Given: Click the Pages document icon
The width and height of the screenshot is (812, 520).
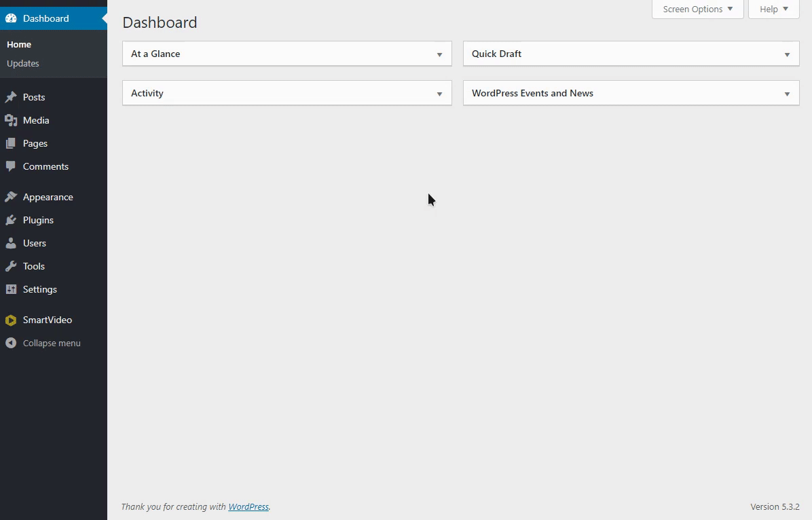Looking at the screenshot, I should point(11,143).
